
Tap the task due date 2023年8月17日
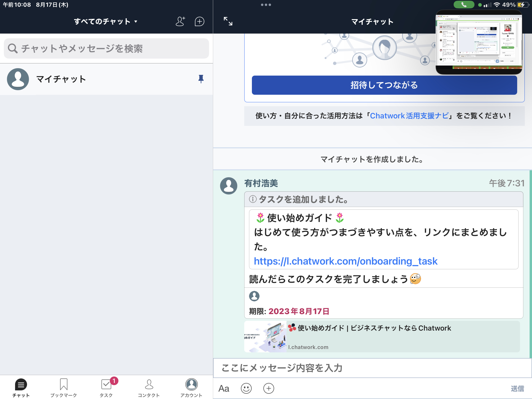(299, 311)
